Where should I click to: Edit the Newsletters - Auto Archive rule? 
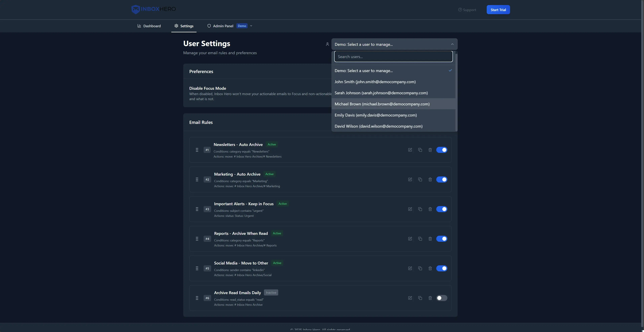[x=410, y=150]
